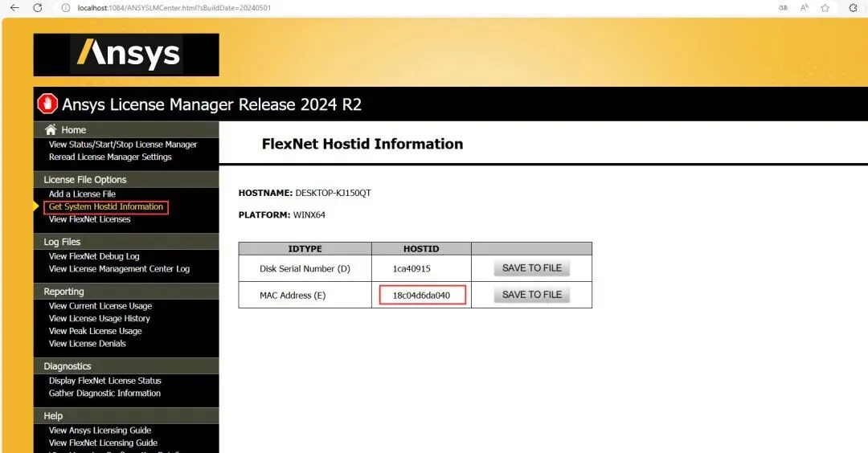Add page to favorites star icon

pos(825,8)
